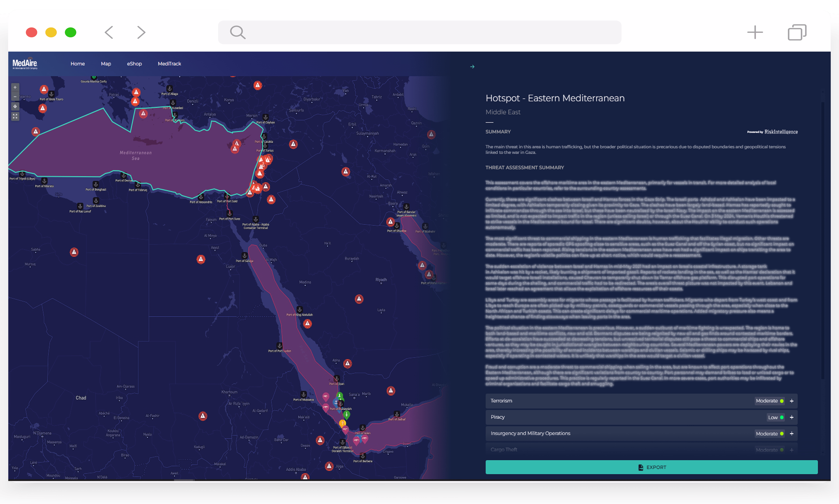This screenshot has height=504, width=839.
Task: Click the locate/recenter map control
Action: point(15,107)
